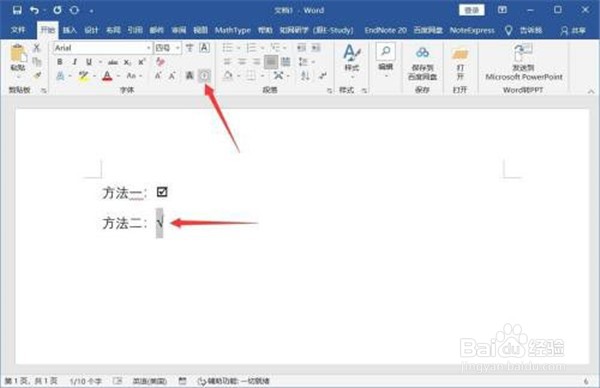The image size is (600, 388).
Task: Apply the red font color button
Action: [108, 76]
